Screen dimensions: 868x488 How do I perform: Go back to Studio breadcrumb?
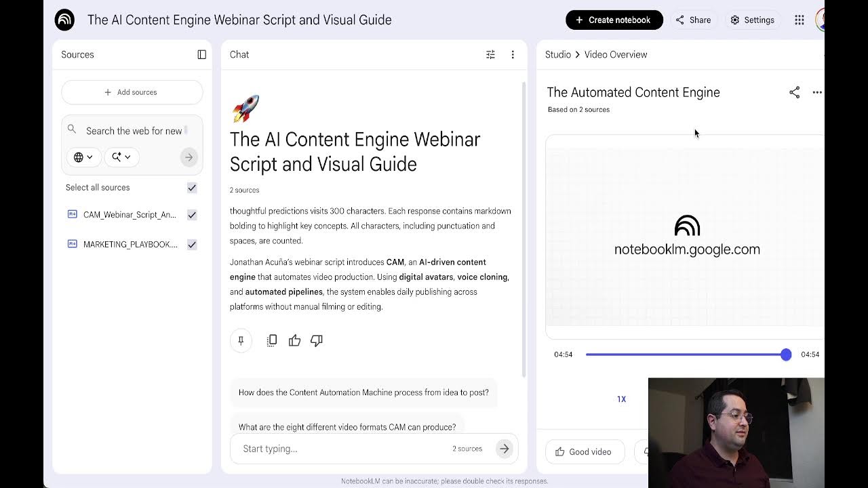point(558,54)
